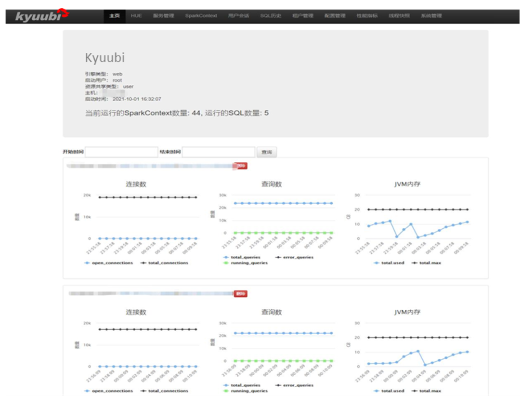Click the 查询数 title in the upper panel
520x420 pixels.
pos(272,184)
